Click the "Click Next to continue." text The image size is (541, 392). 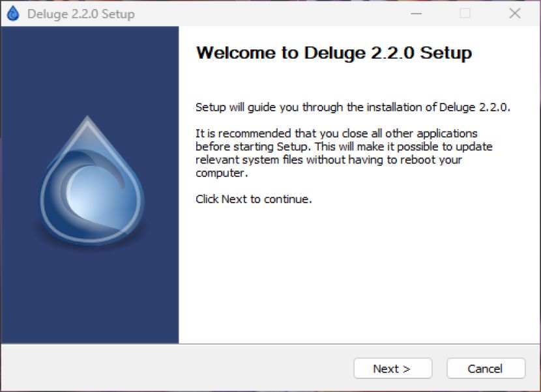pyautogui.click(x=254, y=199)
